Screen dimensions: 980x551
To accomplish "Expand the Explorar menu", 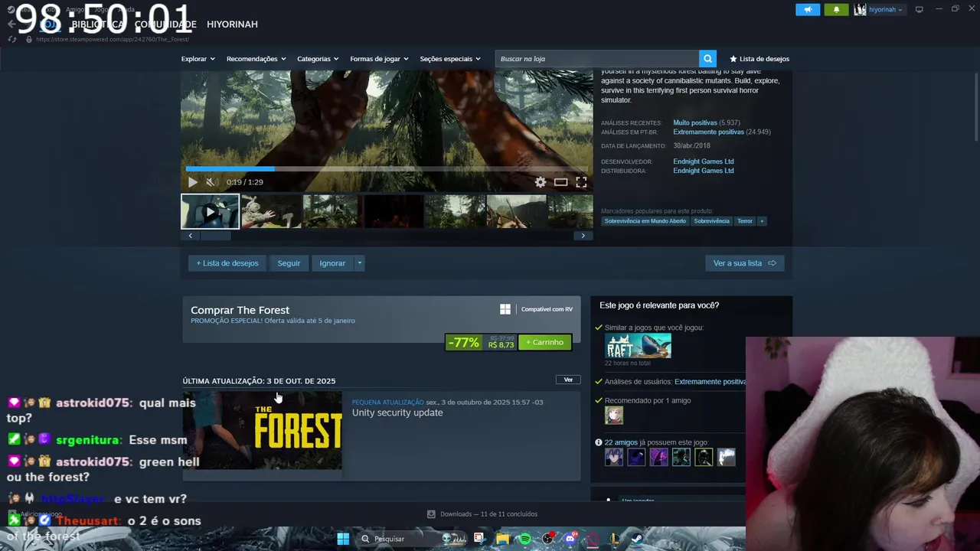I will 198,59.
